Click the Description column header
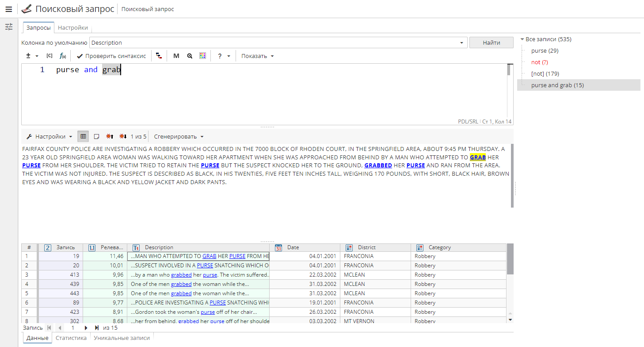 click(198, 247)
